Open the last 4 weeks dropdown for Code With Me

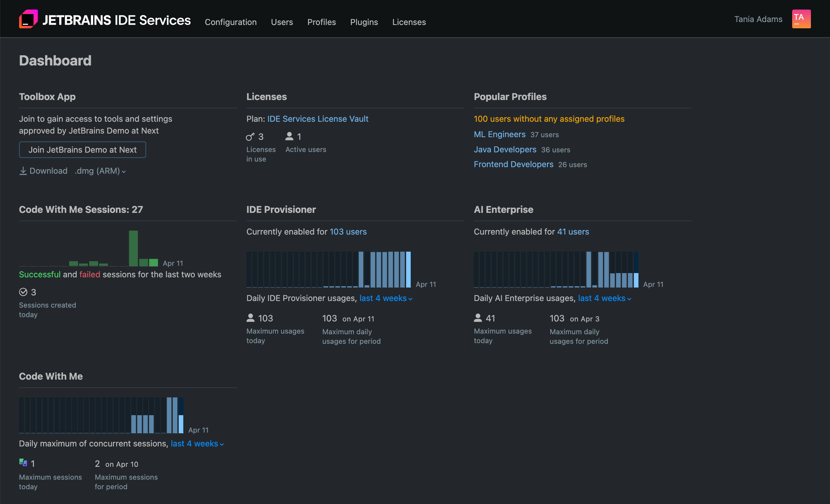pos(197,443)
